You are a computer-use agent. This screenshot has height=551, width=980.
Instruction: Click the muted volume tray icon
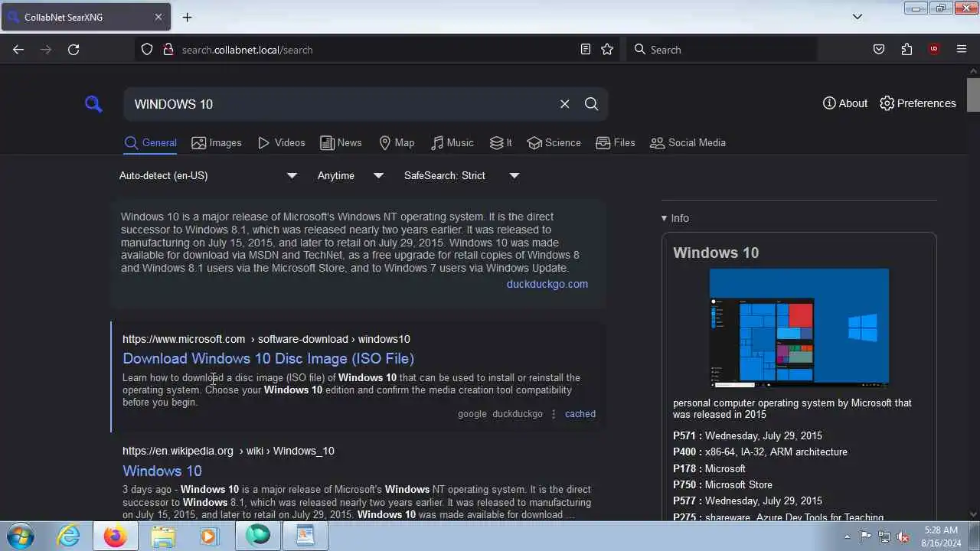[903, 536]
